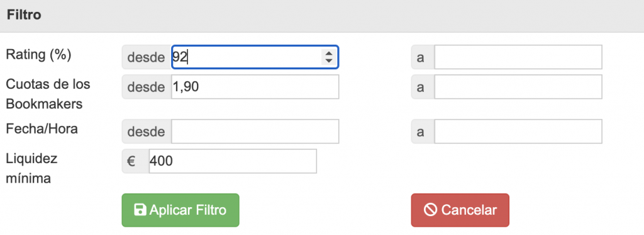
Task: Click the 'a' tag in the Cuotas row
Action: click(x=423, y=87)
